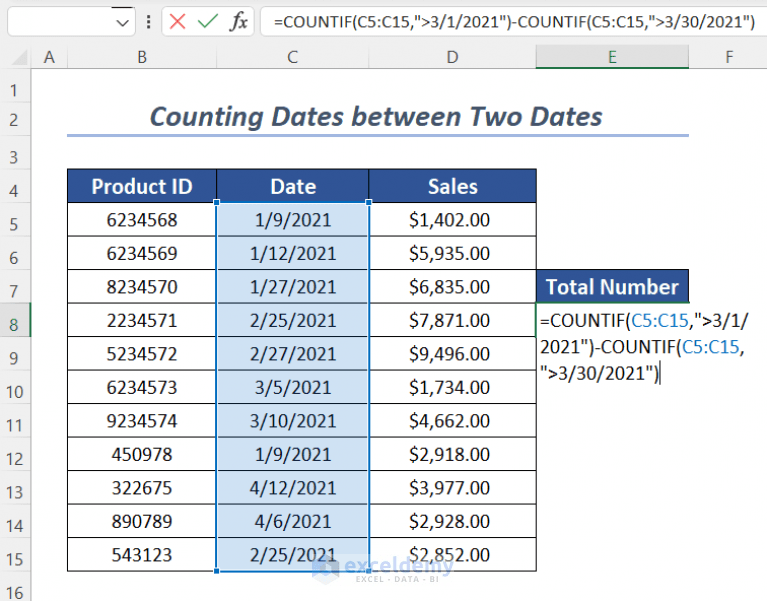Viewport: 767px width, 601px height.
Task: Select column D header
Action: click(x=452, y=57)
